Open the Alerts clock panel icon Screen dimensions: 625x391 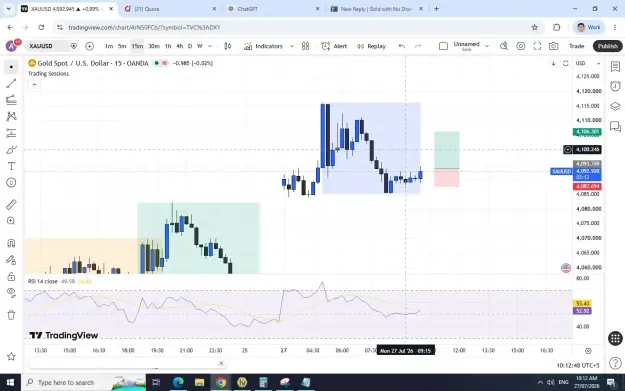(615, 86)
